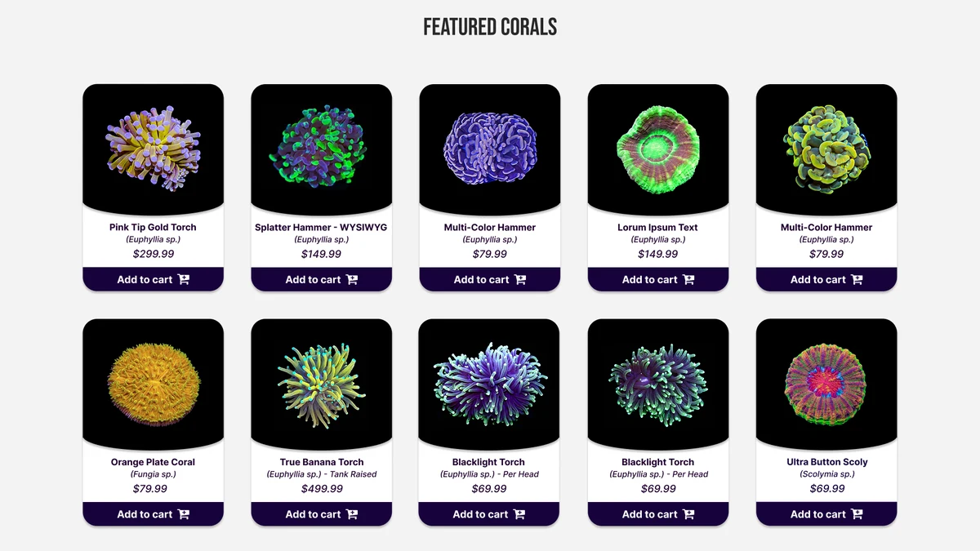980x551 pixels.
Task: Click the cart icon under Ultra Button Scoly
Action: click(x=857, y=514)
